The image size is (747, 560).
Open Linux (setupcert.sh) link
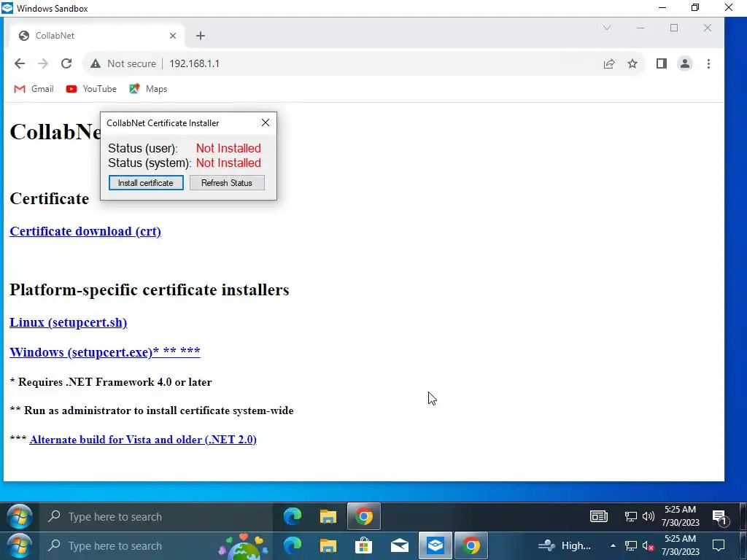pos(68,322)
